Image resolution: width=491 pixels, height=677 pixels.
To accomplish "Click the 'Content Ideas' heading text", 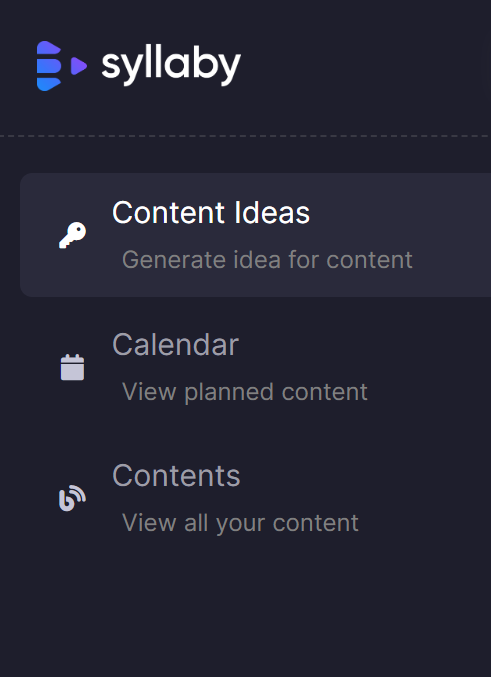I will coord(211,212).
